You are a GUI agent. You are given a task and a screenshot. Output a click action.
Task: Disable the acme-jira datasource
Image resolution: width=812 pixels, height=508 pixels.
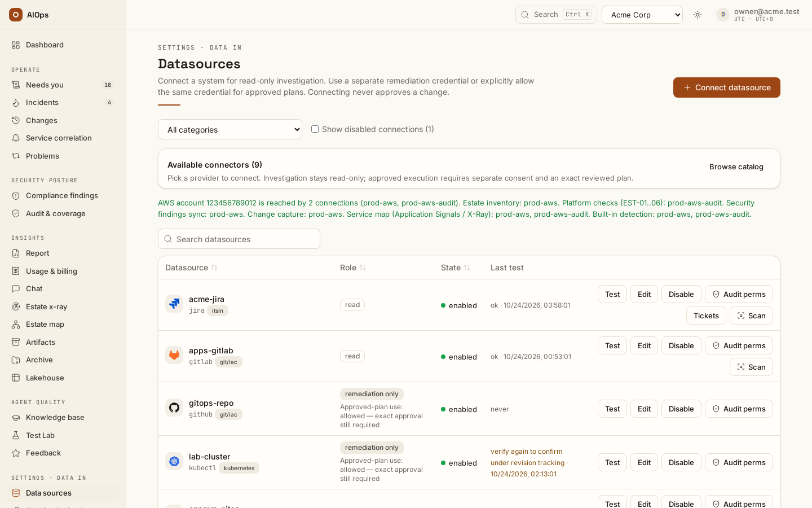[x=681, y=294]
